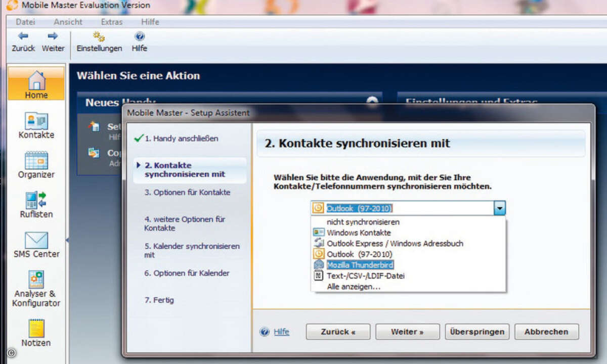Click the 'Wählen Sie eine Aktion' heading
Viewport: 607px width, 364px height.
(138, 76)
